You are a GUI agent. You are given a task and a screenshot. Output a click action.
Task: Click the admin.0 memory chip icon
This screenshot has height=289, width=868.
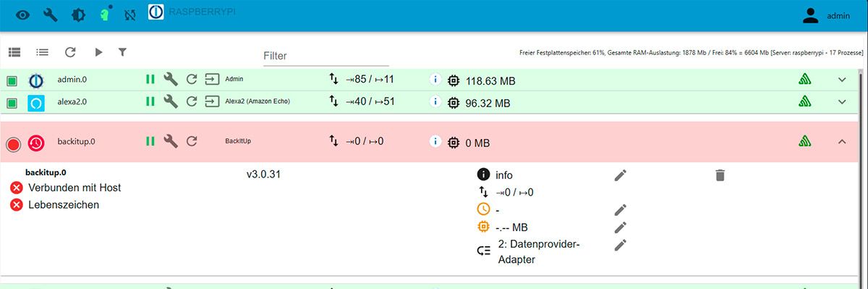(x=454, y=80)
